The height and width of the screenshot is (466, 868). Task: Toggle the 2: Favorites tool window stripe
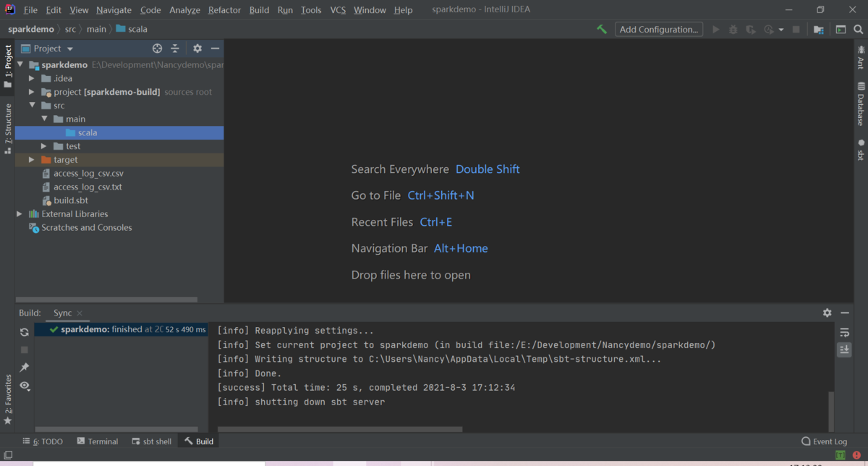8,399
